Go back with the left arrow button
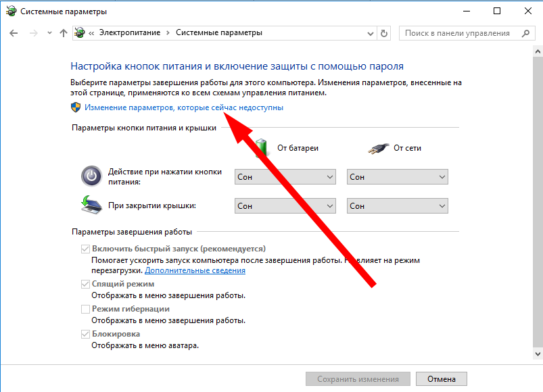Screen dimensions: 543x392 point(14,33)
